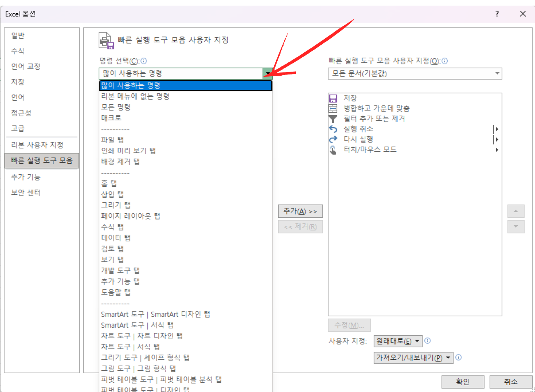The width and height of the screenshot is (535, 392).
Task: Click the move up arrow button
Action: coord(516,211)
